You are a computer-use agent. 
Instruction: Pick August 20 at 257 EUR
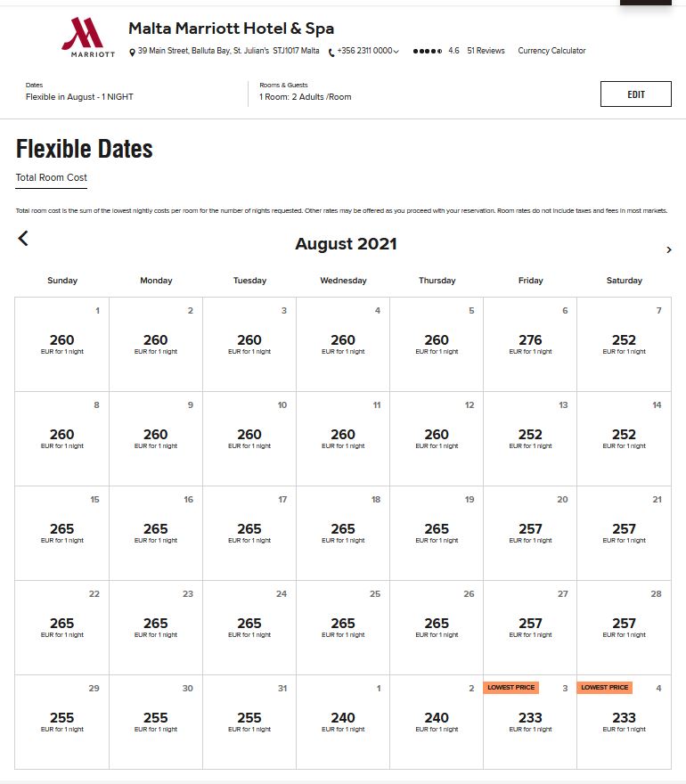pos(530,533)
